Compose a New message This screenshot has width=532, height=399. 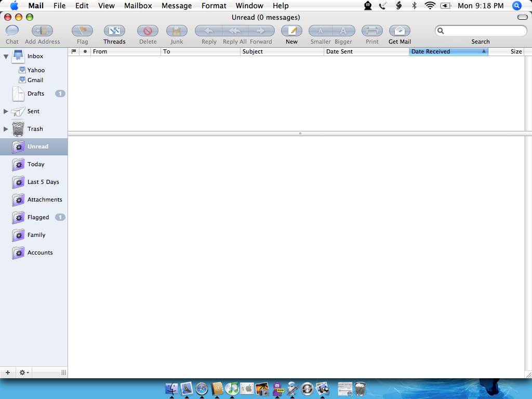[291, 31]
